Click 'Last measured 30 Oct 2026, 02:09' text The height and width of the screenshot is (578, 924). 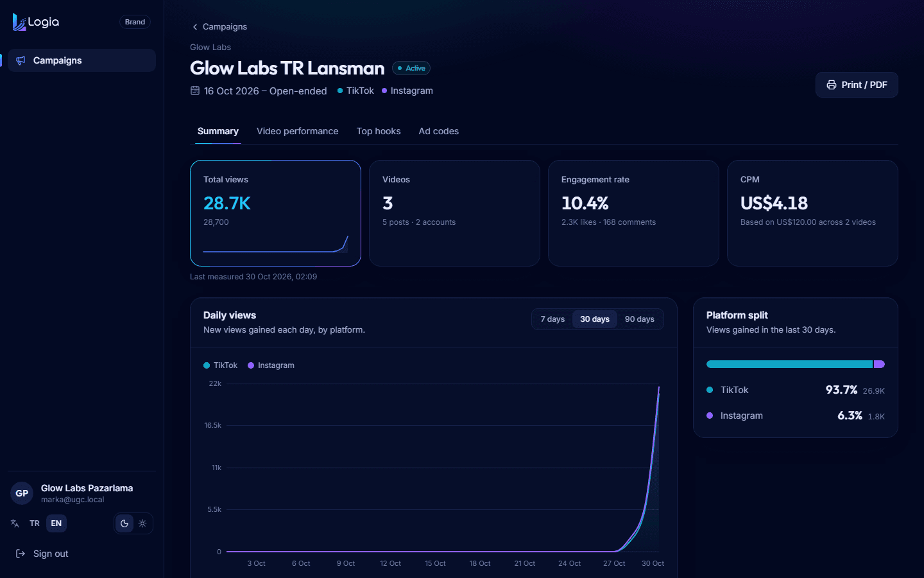coord(253,277)
